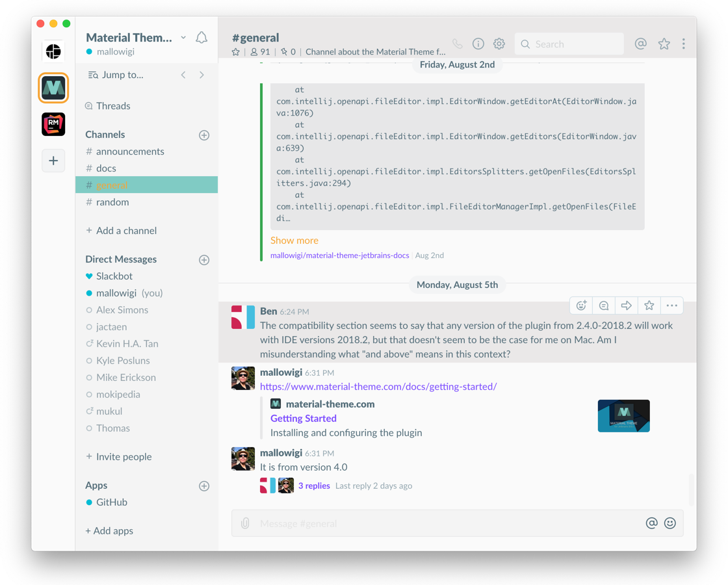The image size is (728, 585).
Task: Star Ben's compatibility message
Action: pyautogui.click(x=649, y=305)
